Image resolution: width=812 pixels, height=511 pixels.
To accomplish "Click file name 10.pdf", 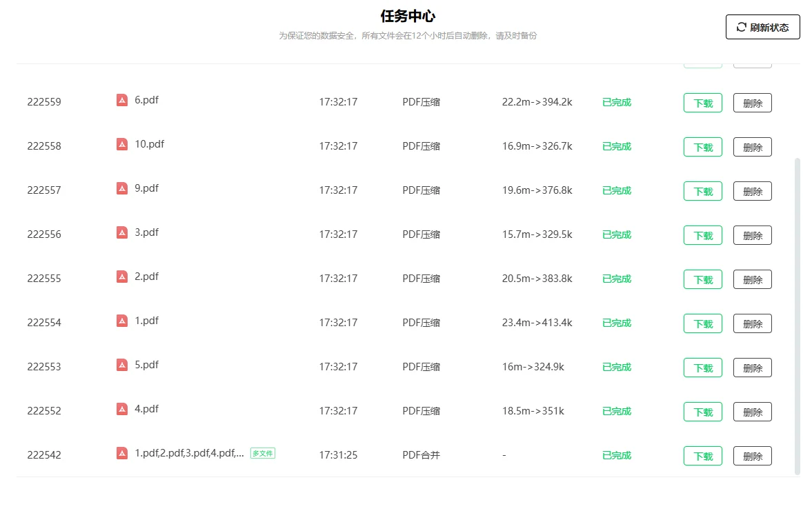I will 149,144.
